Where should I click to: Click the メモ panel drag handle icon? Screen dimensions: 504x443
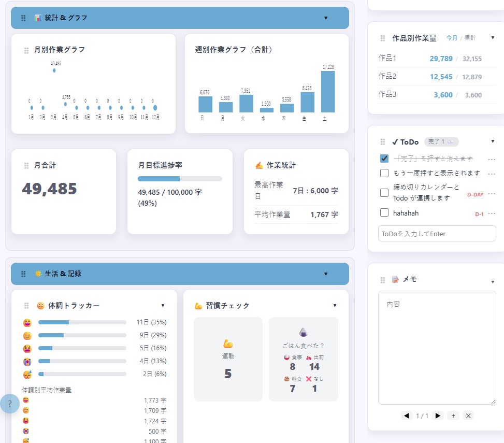pos(382,279)
